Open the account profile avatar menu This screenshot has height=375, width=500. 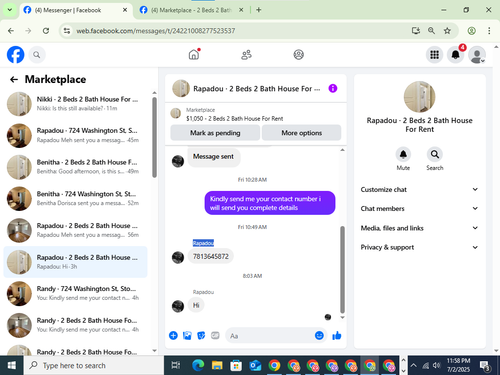click(477, 55)
